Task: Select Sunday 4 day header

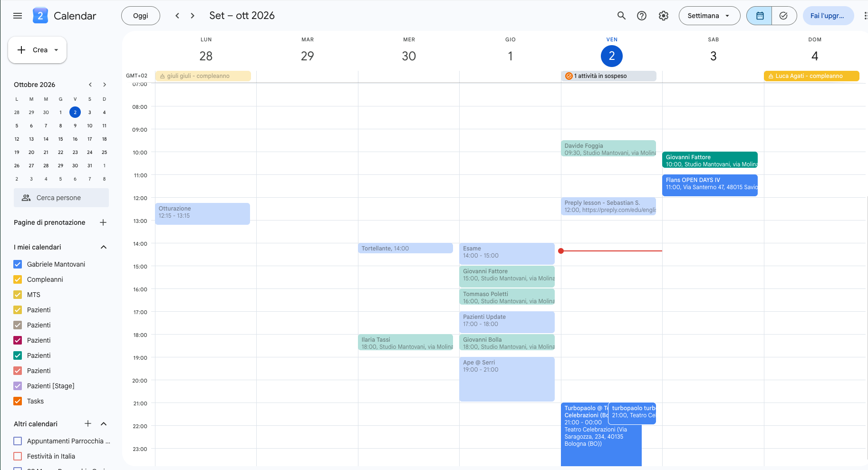Action: coord(815,56)
